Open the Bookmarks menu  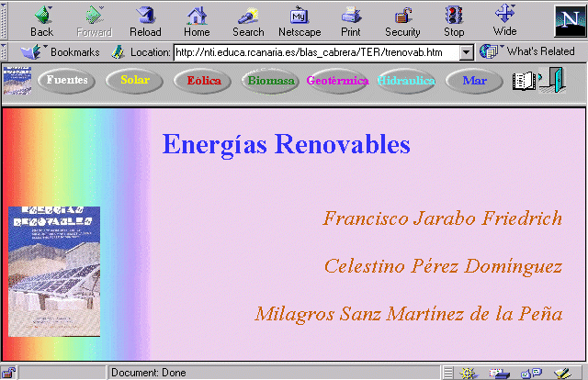(x=64, y=52)
